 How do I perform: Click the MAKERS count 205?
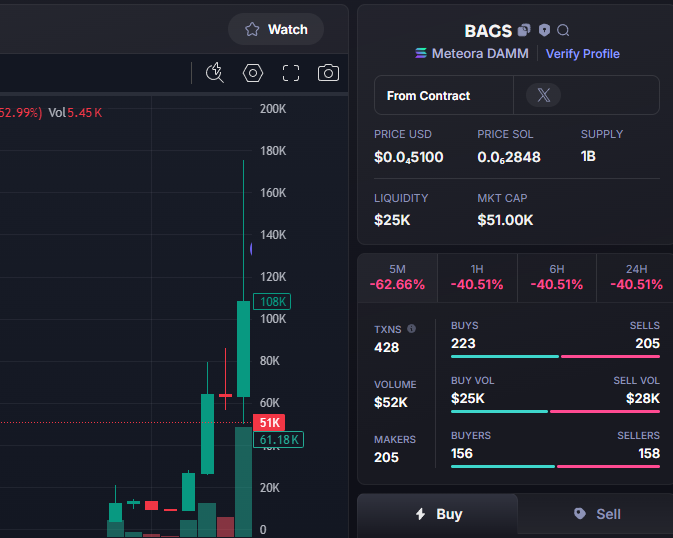pos(386,457)
